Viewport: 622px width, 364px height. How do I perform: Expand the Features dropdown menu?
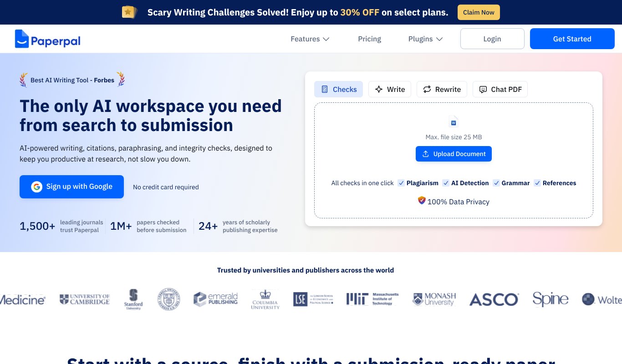tap(310, 39)
